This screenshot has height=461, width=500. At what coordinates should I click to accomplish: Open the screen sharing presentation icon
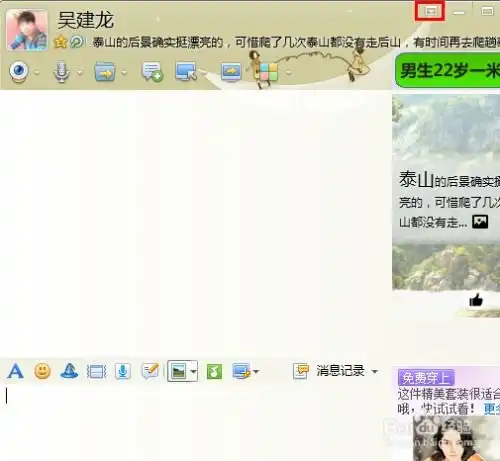pyautogui.click(x=231, y=71)
